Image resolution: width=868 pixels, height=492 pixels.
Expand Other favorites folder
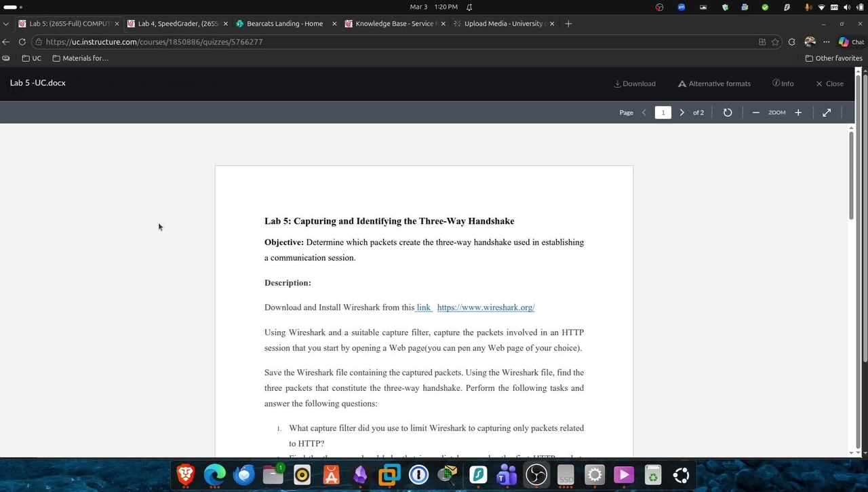(833, 58)
